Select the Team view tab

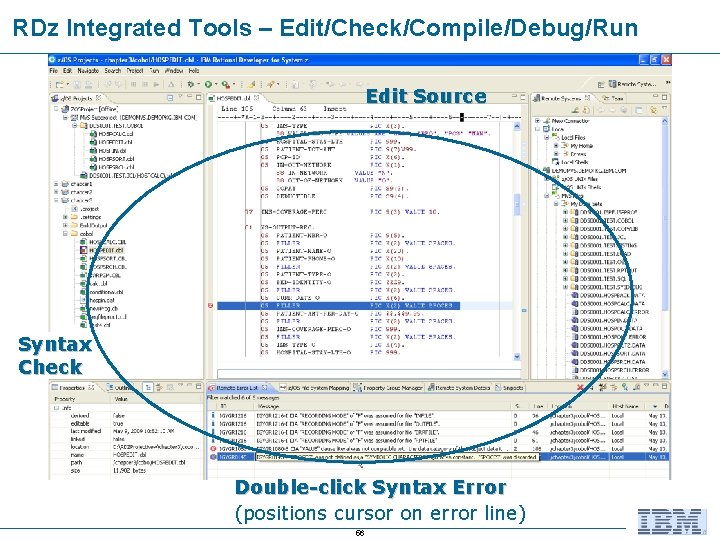coord(613,98)
